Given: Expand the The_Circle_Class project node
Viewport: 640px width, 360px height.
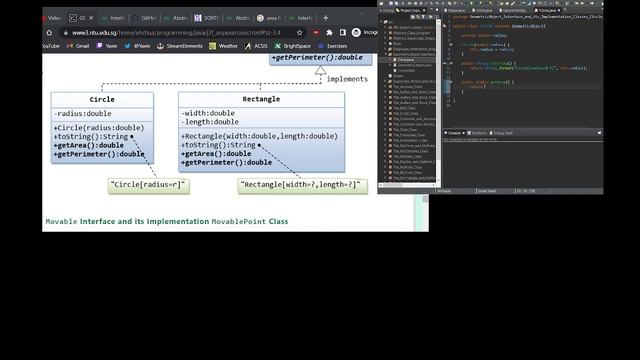Looking at the screenshot, I should (x=385, y=113).
